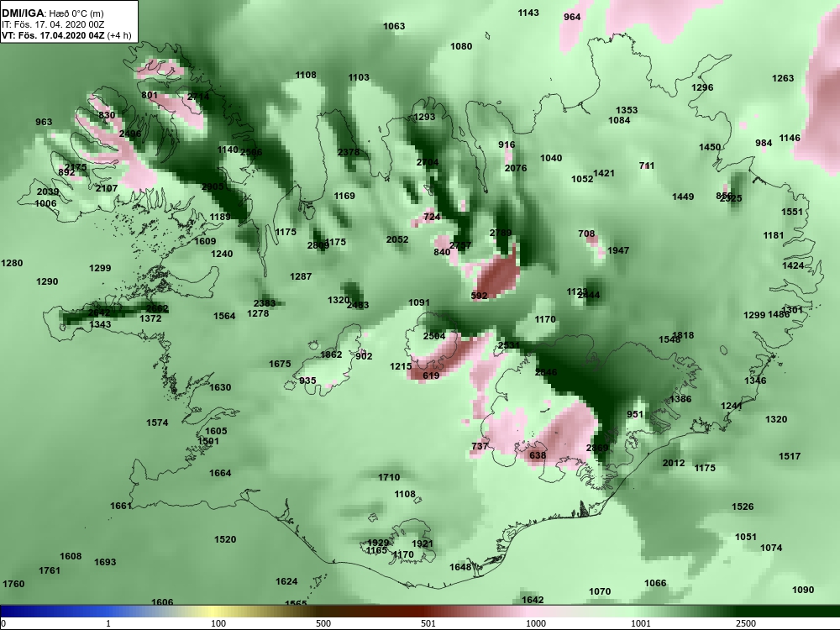Click the 'DMI/IGA: Hæð 0°C (m)' title text
This screenshot has height=630, width=840.
(52, 13)
